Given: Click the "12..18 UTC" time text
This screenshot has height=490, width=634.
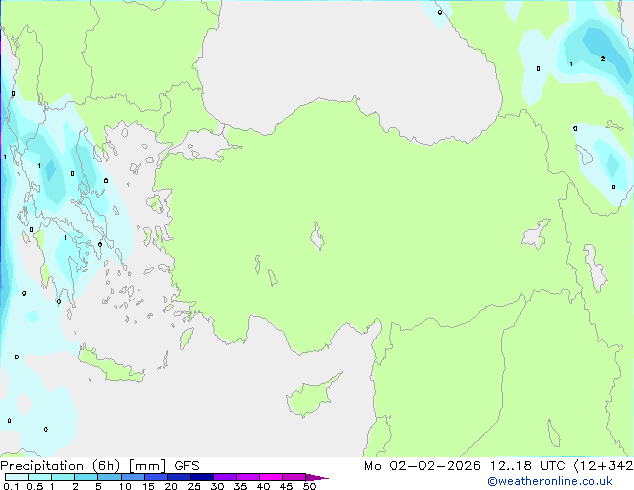Looking at the screenshot, I should (x=527, y=466).
